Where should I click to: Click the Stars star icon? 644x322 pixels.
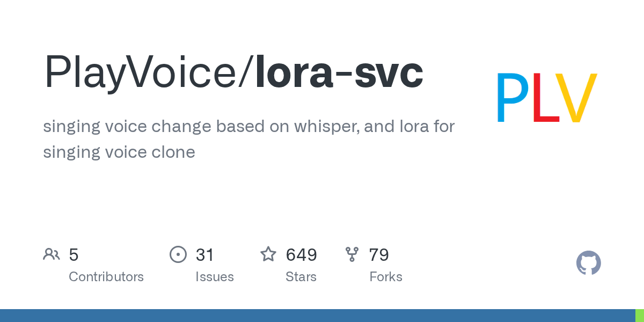pyautogui.click(x=268, y=254)
